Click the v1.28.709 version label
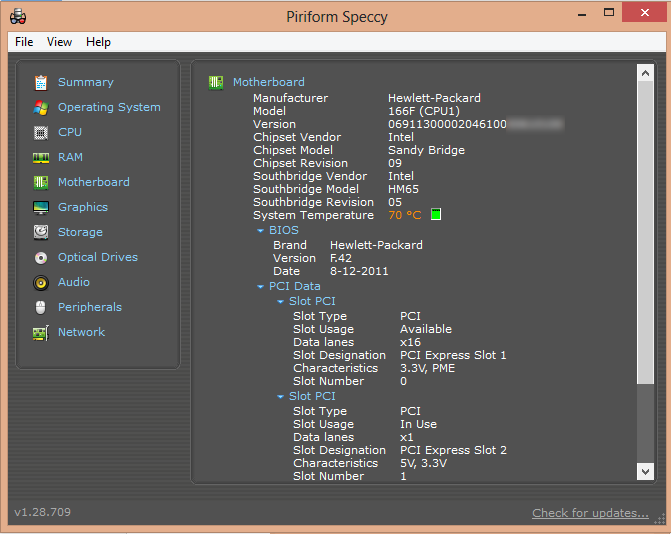 tap(42, 512)
